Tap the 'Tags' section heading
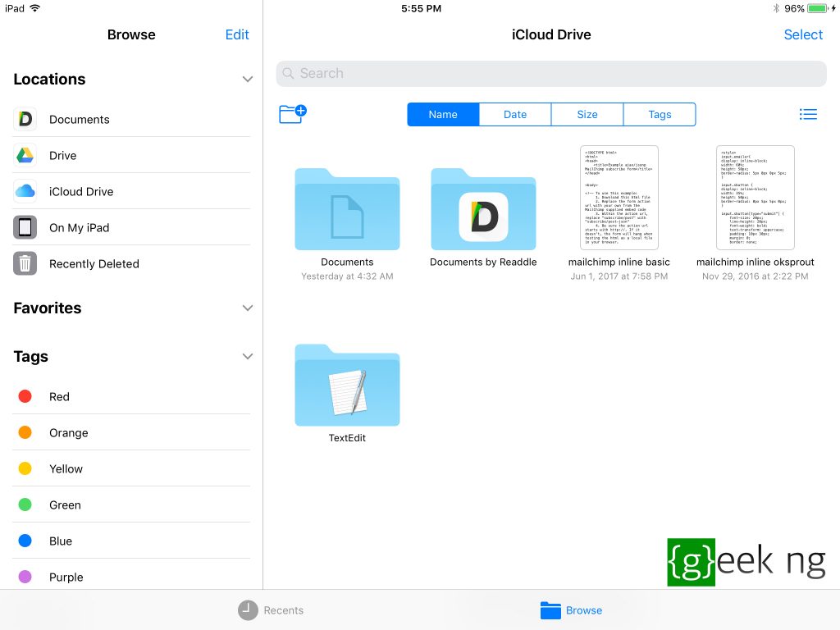The image size is (840, 630). [x=31, y=357]
